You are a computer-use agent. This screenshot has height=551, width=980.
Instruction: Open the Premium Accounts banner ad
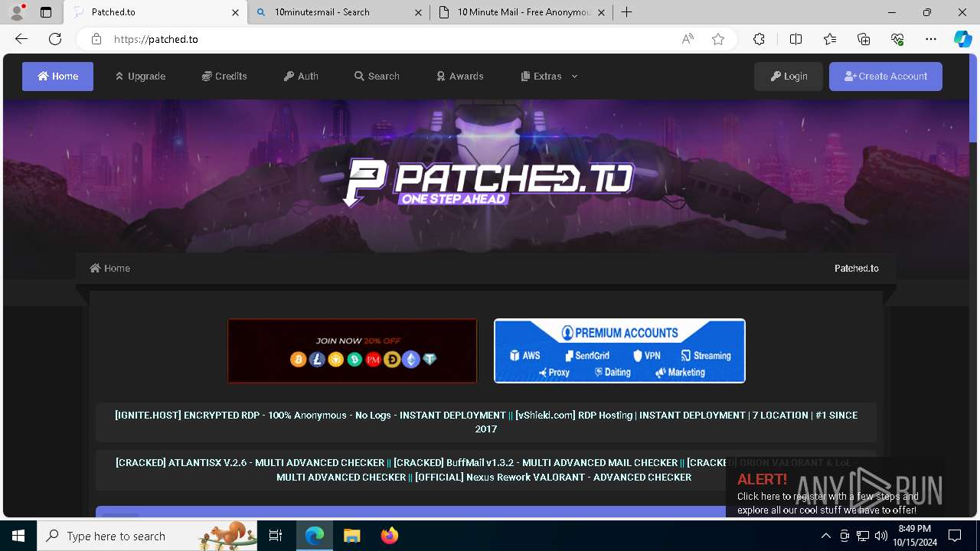pos(619,350)
